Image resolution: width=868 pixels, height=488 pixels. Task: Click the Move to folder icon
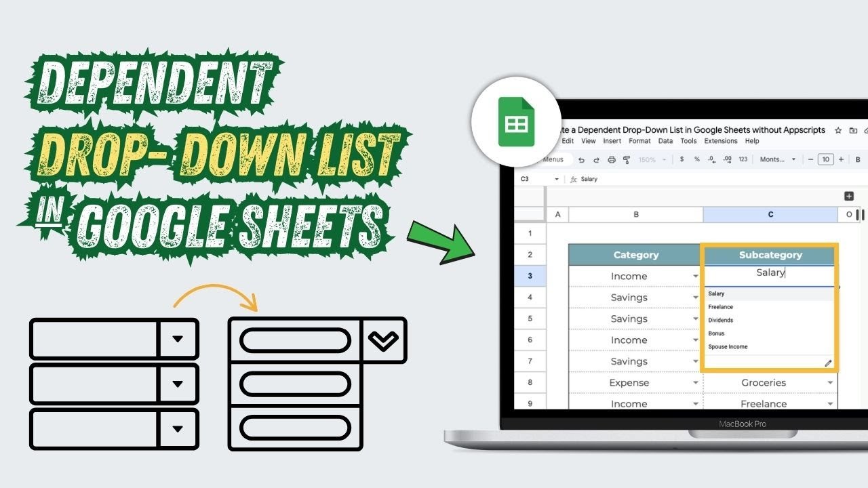(x=853, y=130)
